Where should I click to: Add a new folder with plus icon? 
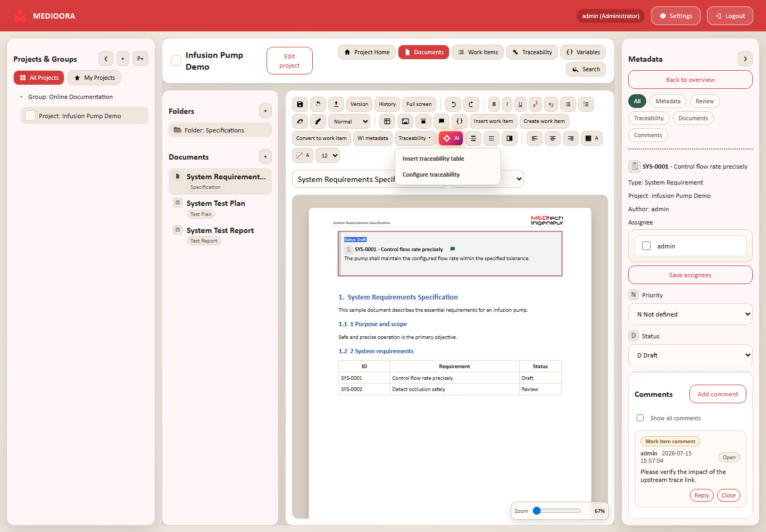(x=265, y=111)
